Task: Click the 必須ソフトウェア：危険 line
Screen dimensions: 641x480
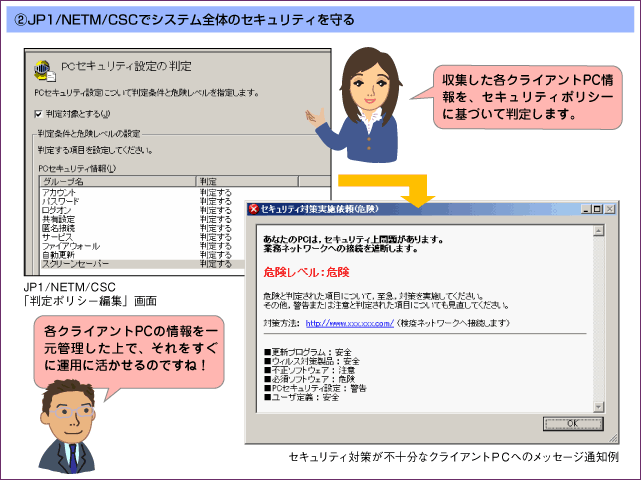Action: coord(309,379)
